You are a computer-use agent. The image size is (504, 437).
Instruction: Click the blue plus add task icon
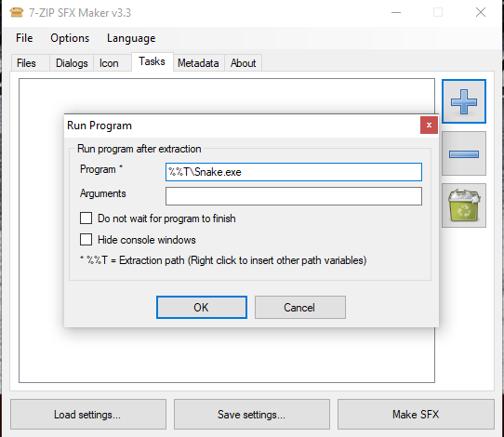click(464, 101)
